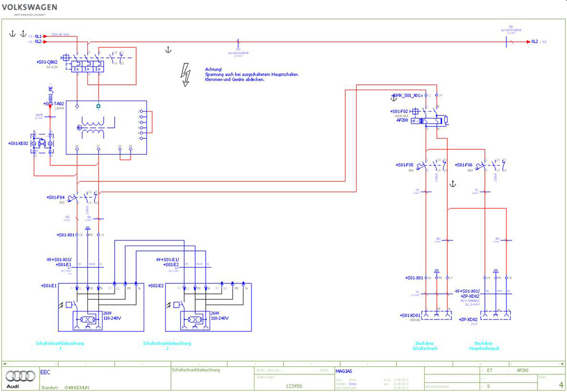
Task: Click the +S01-XD01 socket symbol
Action: click(436, 313)
